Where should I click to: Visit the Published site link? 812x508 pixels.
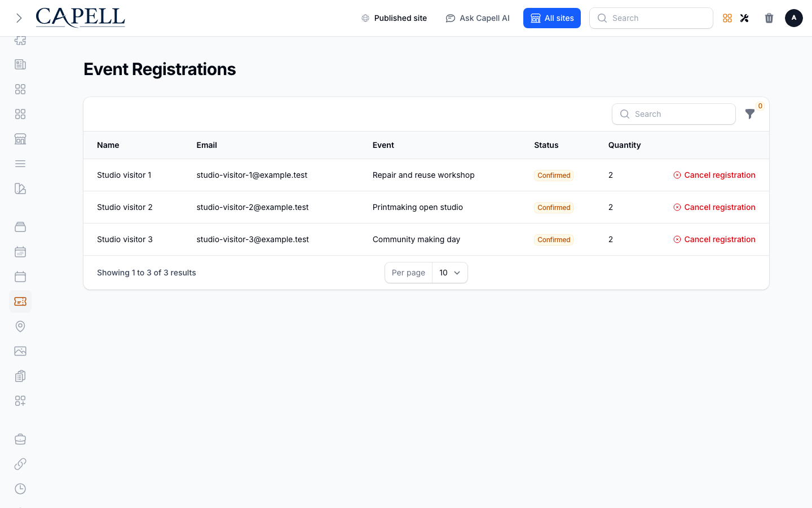[394, 18]
